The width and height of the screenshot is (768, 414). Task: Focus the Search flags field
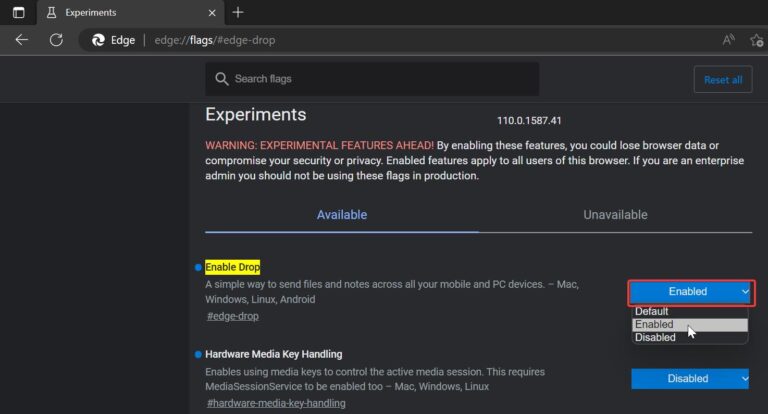coord(372,79)
